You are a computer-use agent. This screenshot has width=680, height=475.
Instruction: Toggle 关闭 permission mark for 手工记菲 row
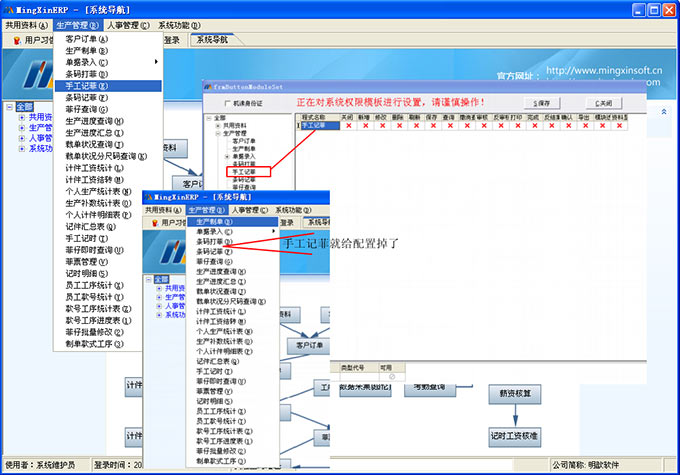pos(348,125)
